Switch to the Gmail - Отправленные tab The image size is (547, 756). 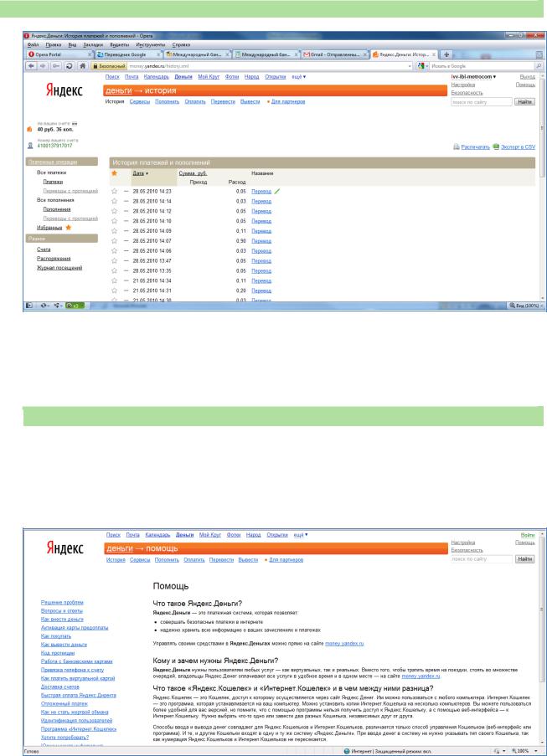point(335,55)
